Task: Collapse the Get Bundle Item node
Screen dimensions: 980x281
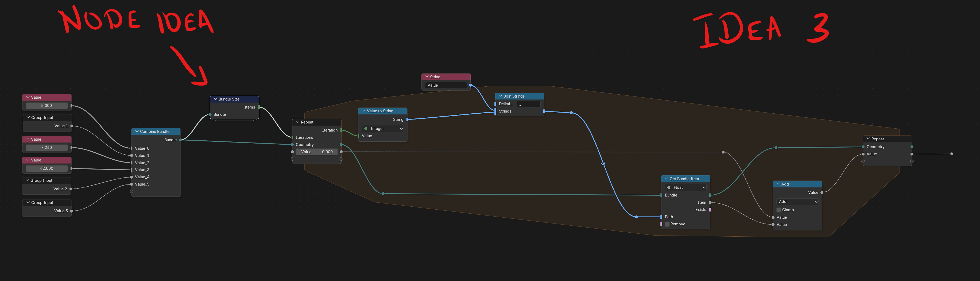Action: point(667,179)
